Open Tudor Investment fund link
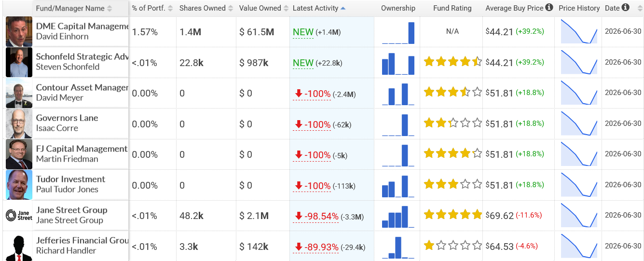The height and width of the screenshot is (261, 644). 70,179
